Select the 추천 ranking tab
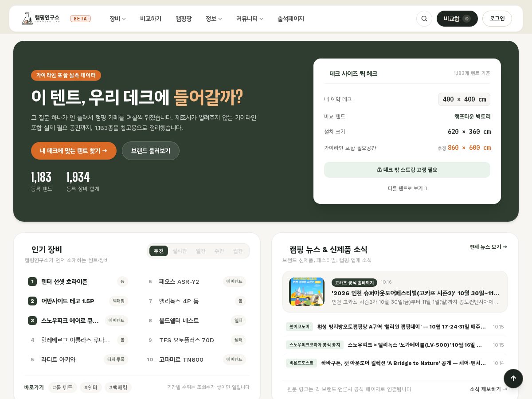Screen dimensions: 532x399 [x=159, y=251]
